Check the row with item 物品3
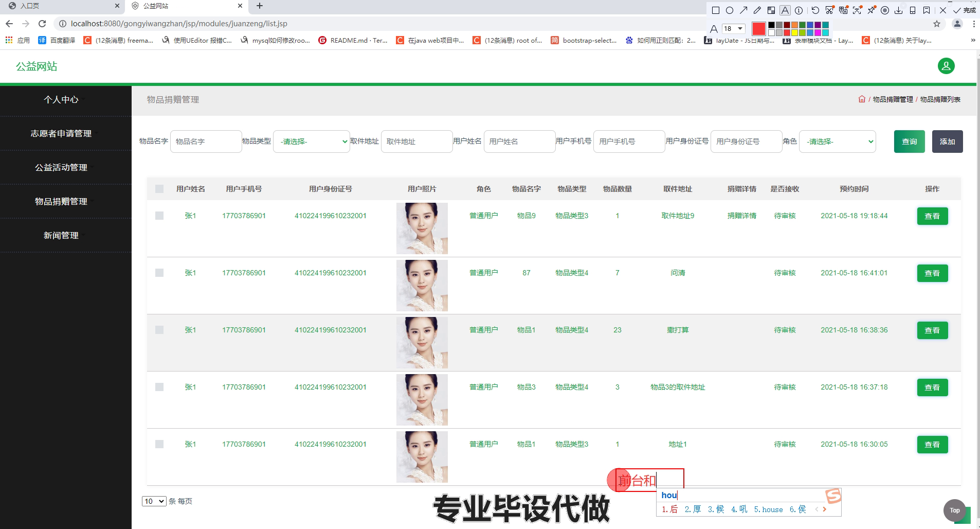980x529 pixels. tap(159, 387)
